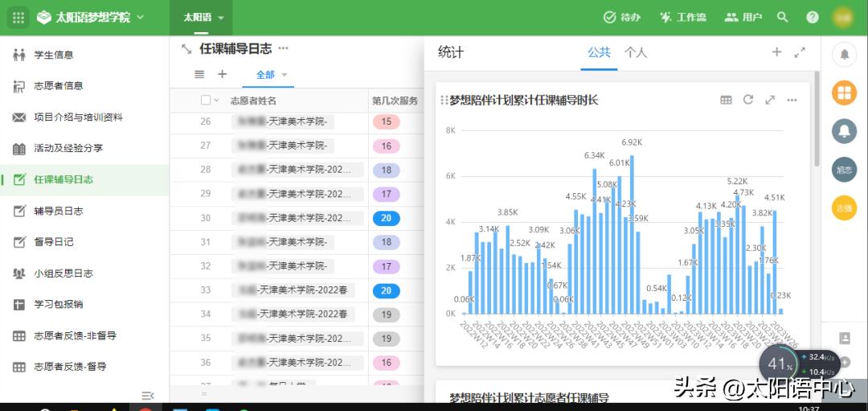Viewport: 868px width, 411px height.
Task: Click the drag handle of 梦想陪伴计划 chart
Action: click(444, 101)
